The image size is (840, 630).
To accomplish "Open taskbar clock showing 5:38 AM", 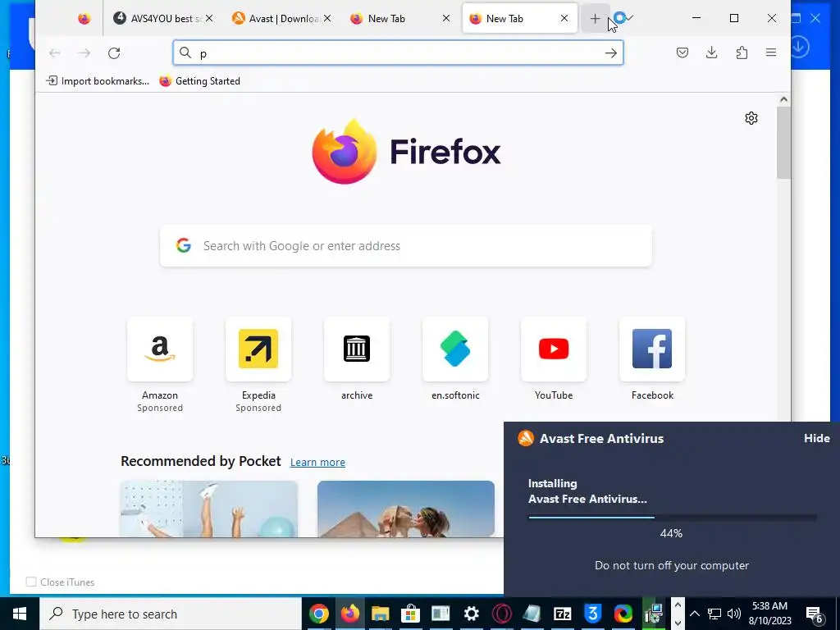I will [769, 614].
